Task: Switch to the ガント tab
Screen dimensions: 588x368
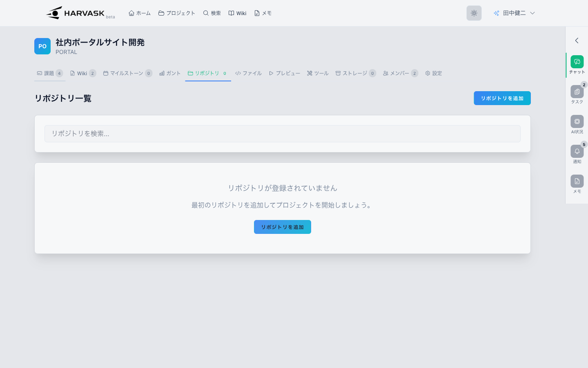Action: tap(170, 73)
